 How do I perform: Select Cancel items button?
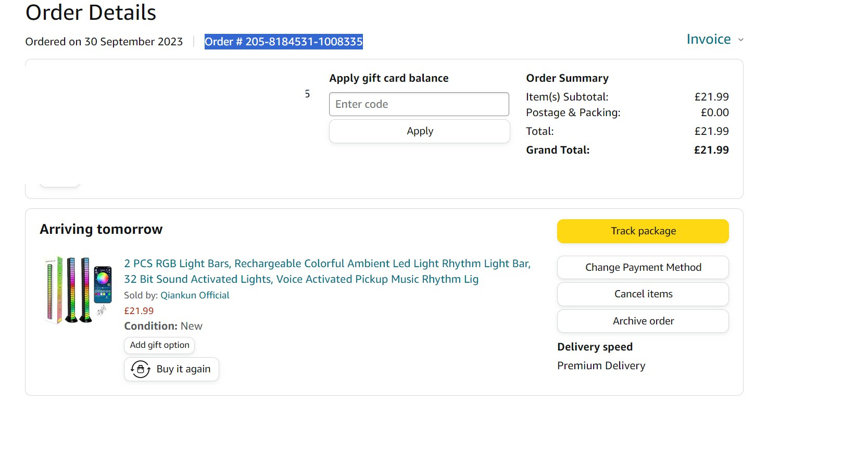pos(643,294)
